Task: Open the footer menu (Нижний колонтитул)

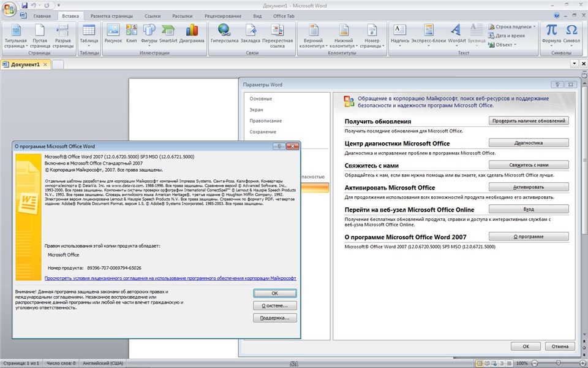Action: pyautogui.click(x=344, y=36)
